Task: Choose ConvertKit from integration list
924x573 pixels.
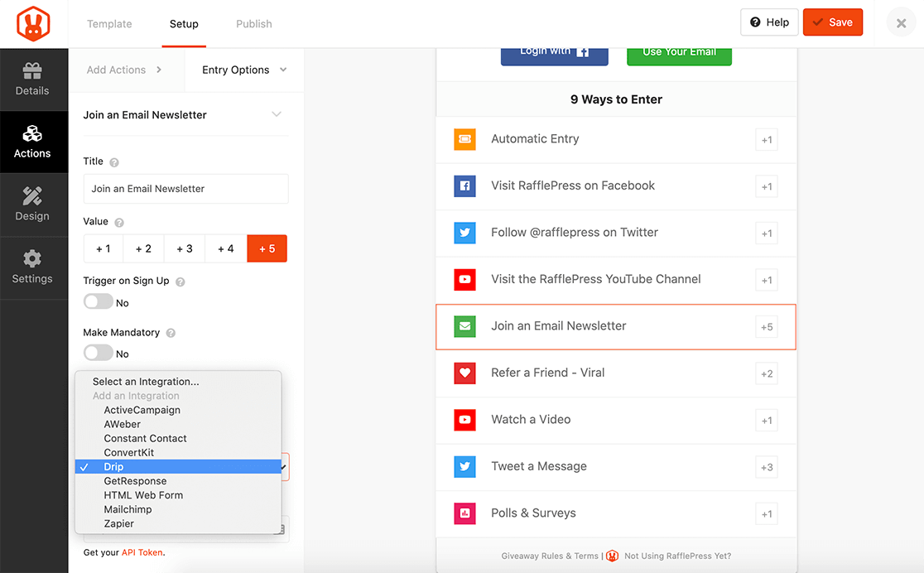Action: pyautogui.click(x=179, y=452)
